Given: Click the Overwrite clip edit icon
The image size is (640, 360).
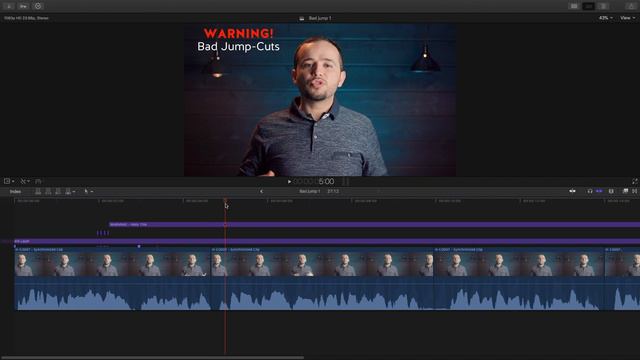Looking at the screenshot, I should [x=69, y=191].
